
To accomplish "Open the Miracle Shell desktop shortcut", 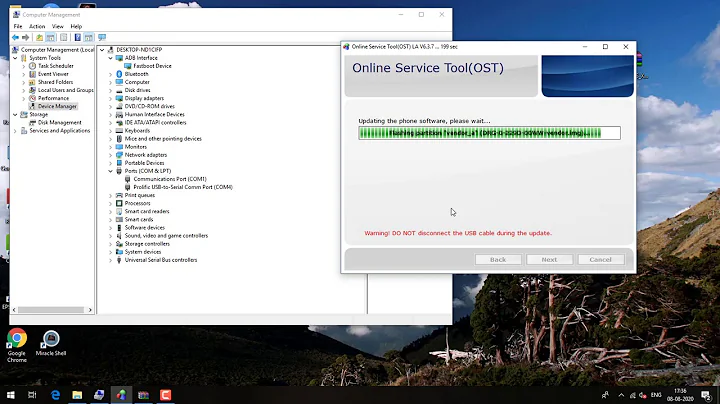I will (51, 342).
